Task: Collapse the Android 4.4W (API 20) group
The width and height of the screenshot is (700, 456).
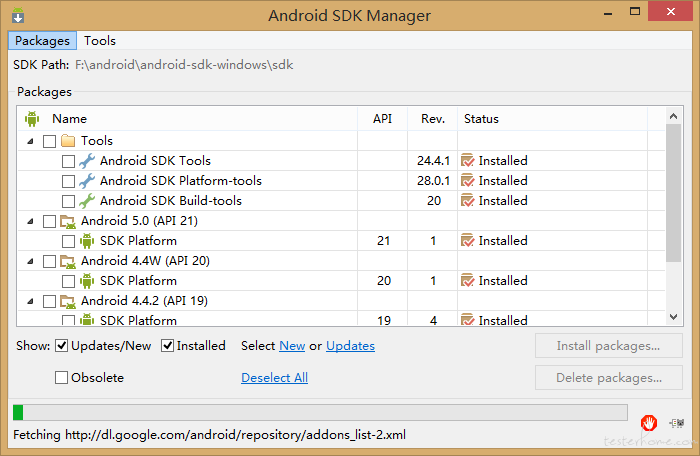Action: coord(30,261)
